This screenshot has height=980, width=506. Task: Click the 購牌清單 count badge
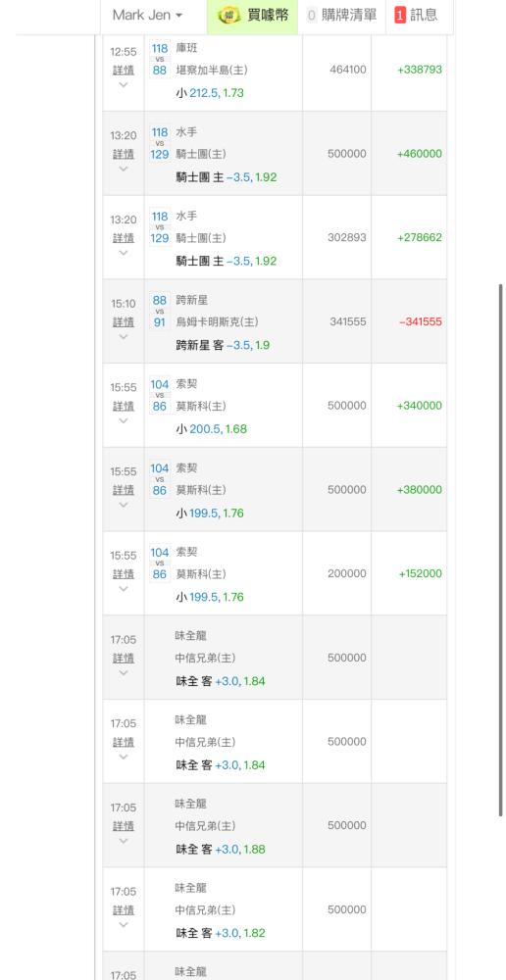(x=312, y=15)
